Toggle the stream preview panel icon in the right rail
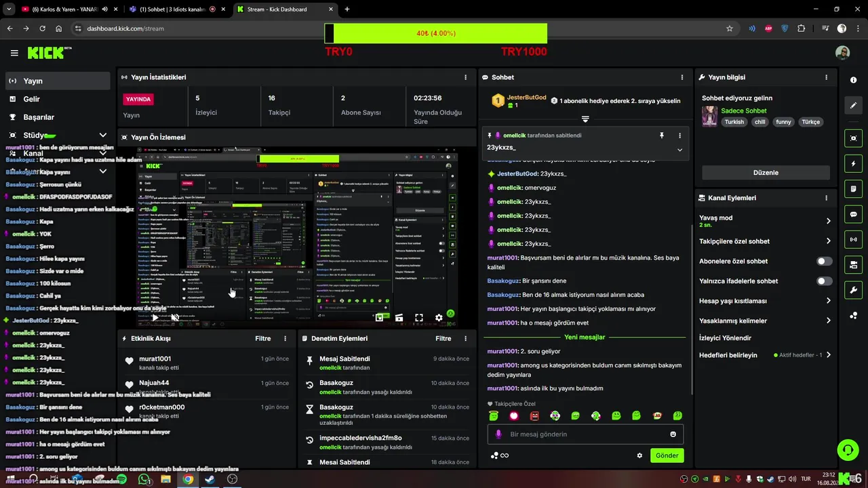This screenshot has height=488, width=868. pyautogui.click(x=853, y=138)
